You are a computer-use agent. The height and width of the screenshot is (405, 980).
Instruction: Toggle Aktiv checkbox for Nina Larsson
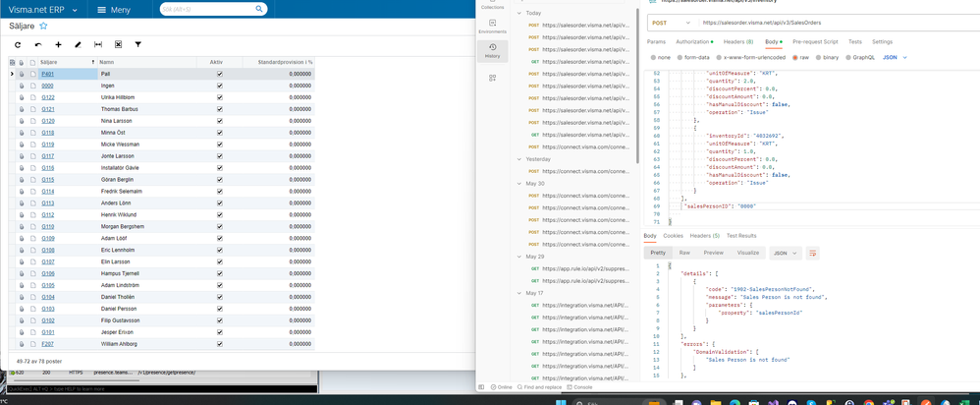coord(219,121)
